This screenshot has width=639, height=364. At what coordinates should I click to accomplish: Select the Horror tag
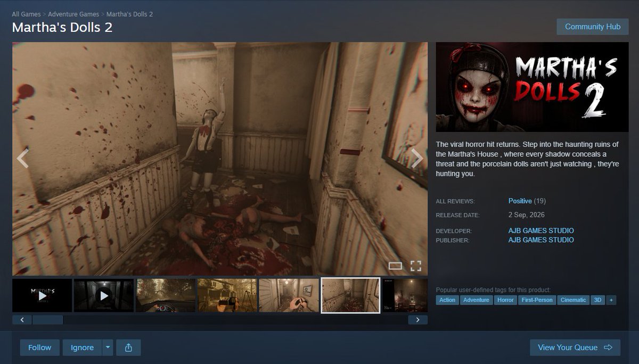point(505,300)
